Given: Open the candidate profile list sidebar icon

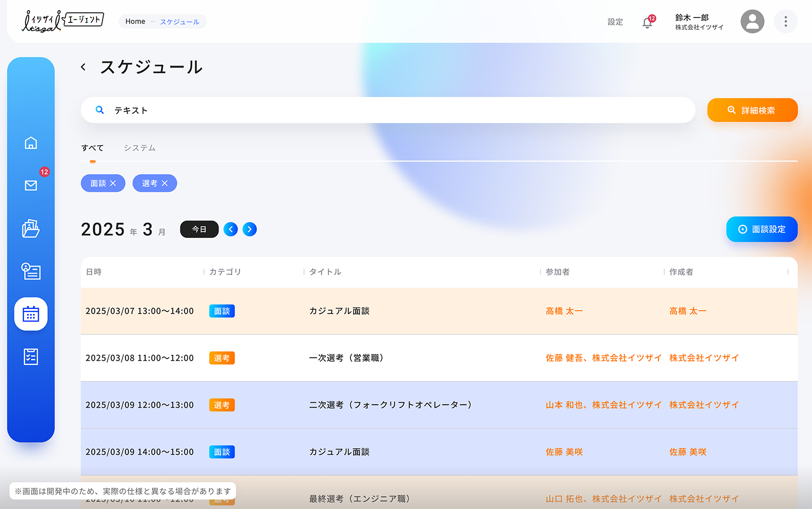Looking at the screenshot, I should pos(31,271).
